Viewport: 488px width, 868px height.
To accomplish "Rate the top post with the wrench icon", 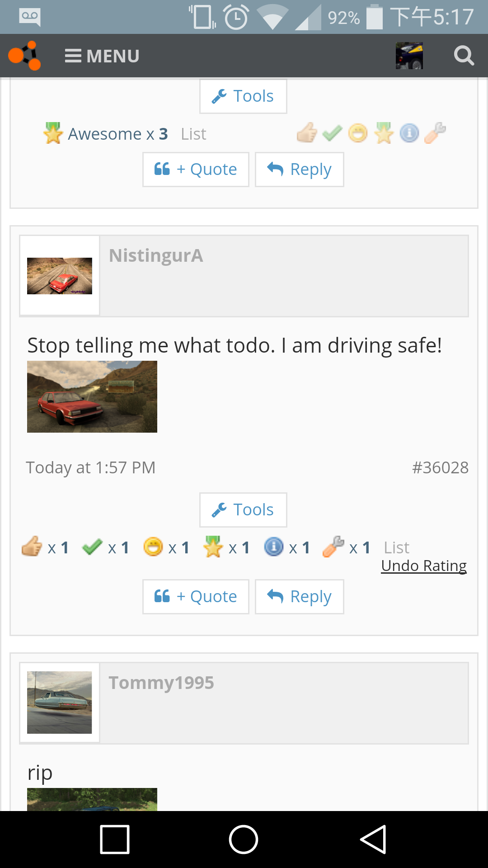I will [435, 133].
